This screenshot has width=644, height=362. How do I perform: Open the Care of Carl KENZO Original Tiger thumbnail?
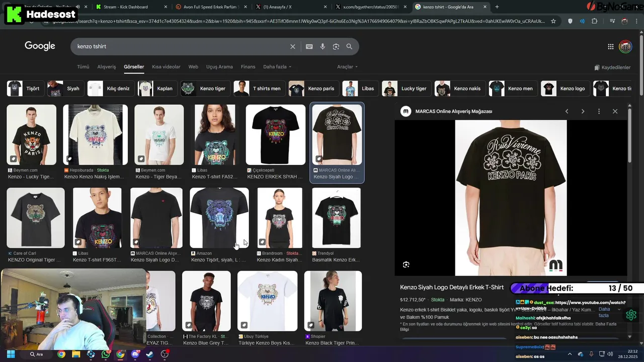pyautogui.click(x=36, y=218)
